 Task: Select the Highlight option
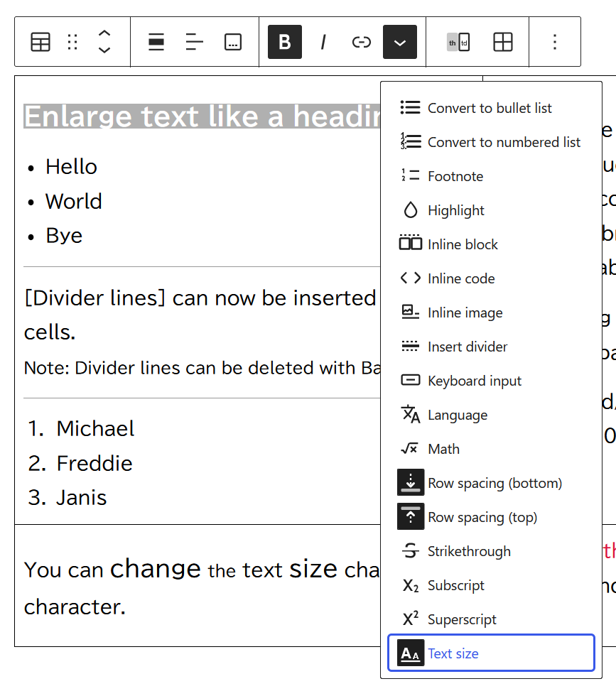click(x=491, y=210)
